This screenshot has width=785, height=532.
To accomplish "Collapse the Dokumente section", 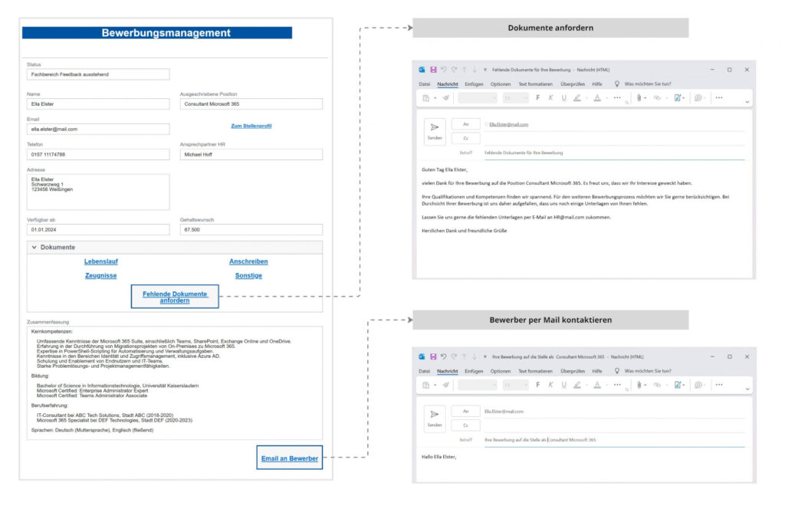I will (34, 248).
